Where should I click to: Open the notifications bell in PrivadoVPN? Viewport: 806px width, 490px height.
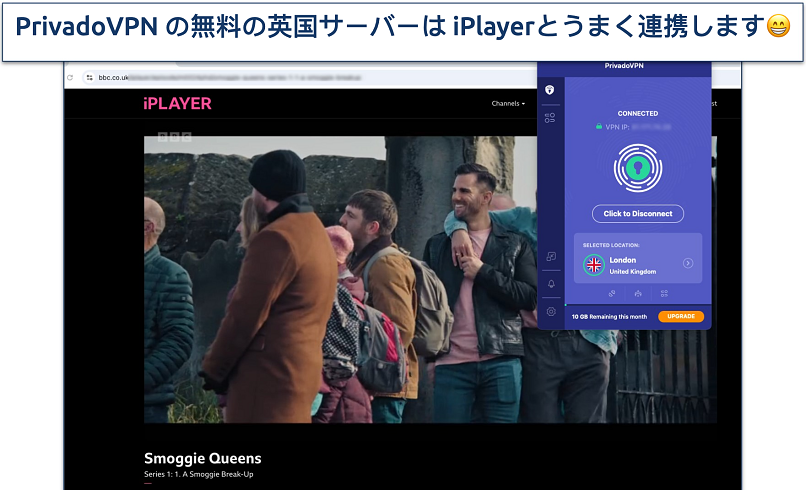(550, 284)
